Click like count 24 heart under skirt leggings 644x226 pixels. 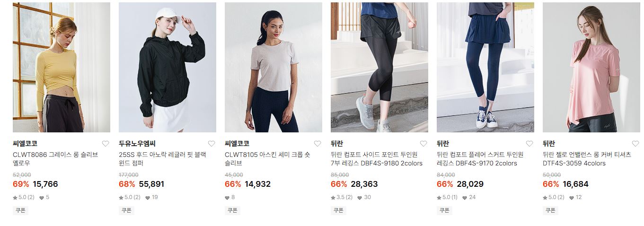pyautogui.click(x=469, y=197)
